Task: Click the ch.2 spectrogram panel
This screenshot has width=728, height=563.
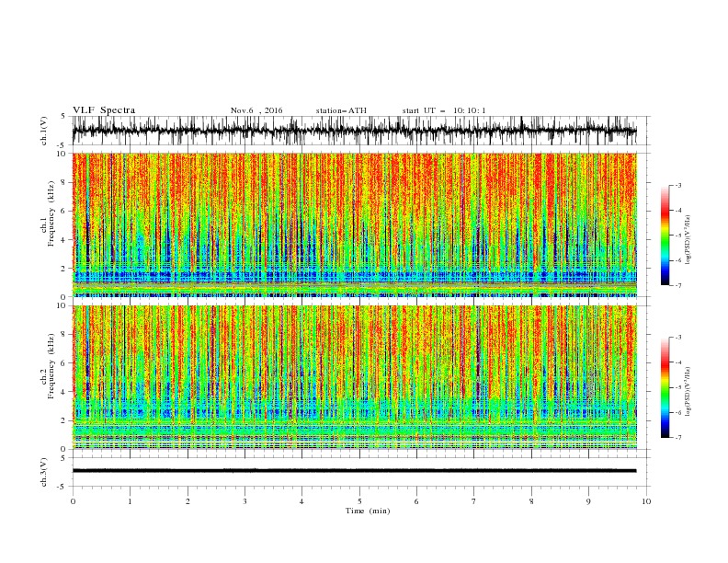Action: [x=355, y=377]
